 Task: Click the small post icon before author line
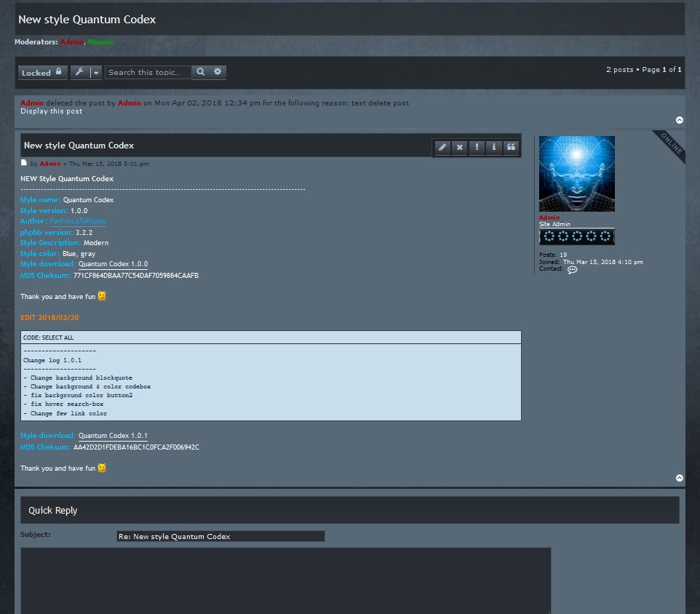24,163
